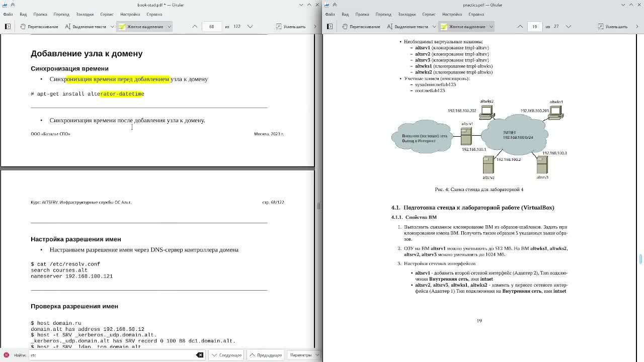
Task: Click the Найти search input field
Action: [116, 355]
